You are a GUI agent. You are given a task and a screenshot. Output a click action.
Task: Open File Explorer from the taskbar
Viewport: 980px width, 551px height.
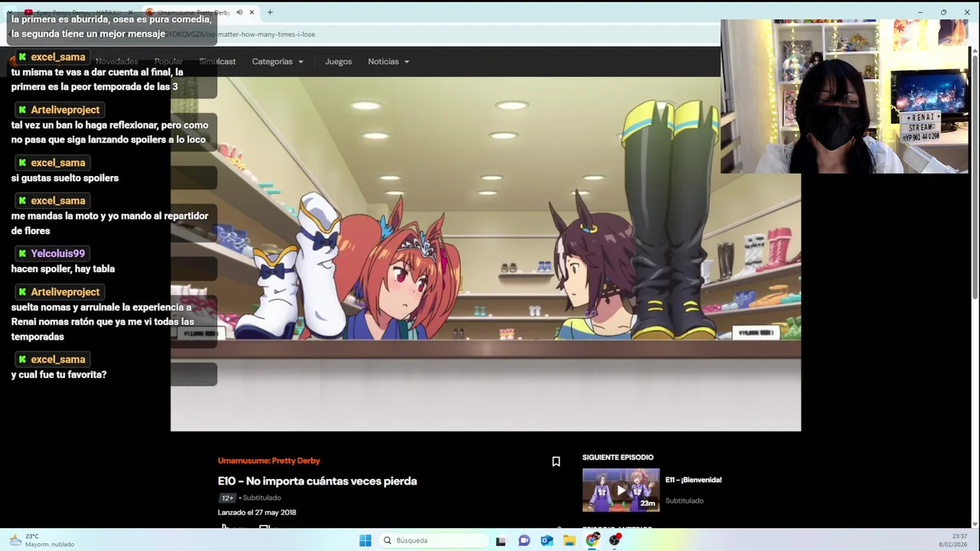[570, 540]
